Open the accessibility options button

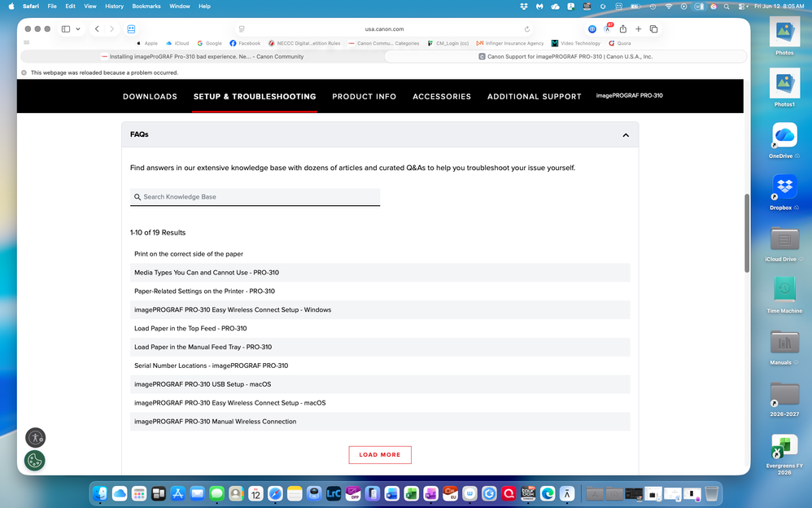tap(35, 438)
